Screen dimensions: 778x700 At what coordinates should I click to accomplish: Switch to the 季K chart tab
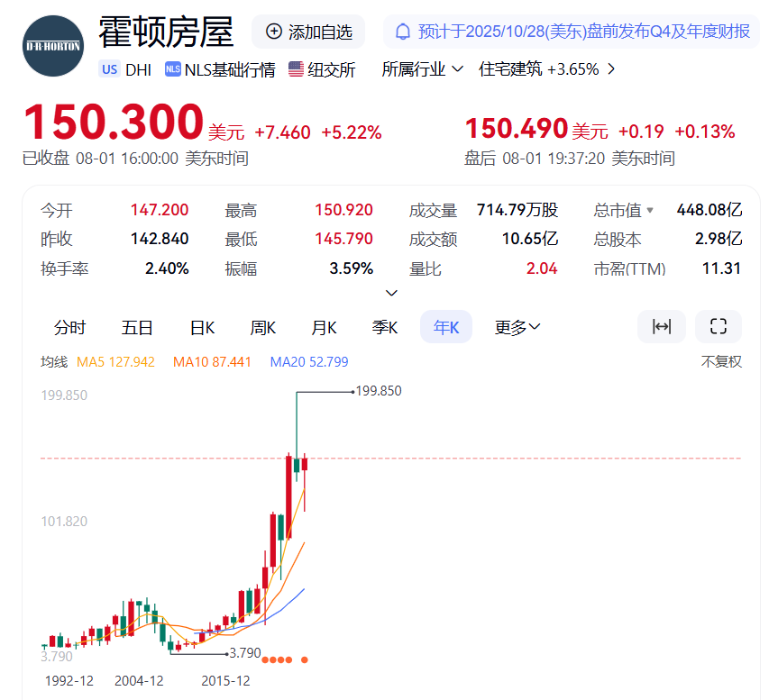click(385, 327)
